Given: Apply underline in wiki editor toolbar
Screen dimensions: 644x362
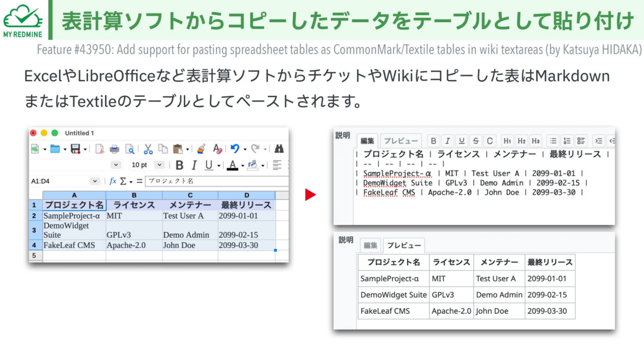Looking at the screenshot, I should point(461,141).
